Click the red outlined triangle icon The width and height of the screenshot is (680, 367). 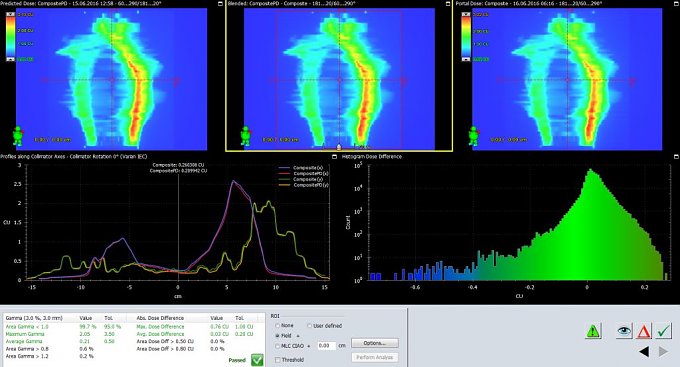coord(644,332)
